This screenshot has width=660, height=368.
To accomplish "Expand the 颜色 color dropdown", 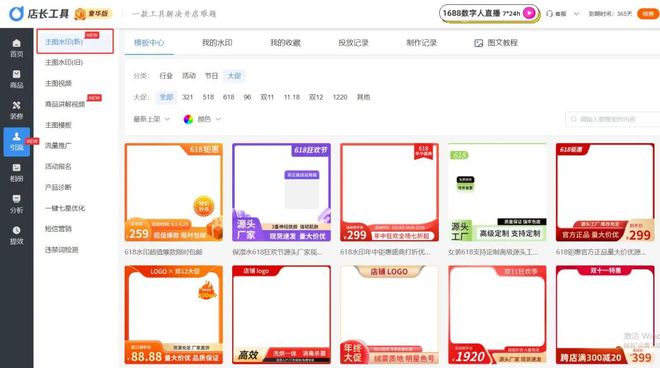I will point(202,119).
